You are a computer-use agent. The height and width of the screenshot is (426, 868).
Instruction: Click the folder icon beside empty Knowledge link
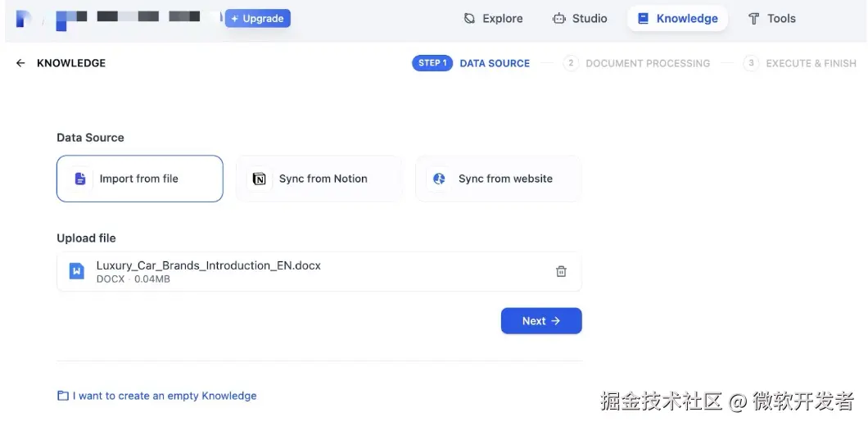click(x=62, y=396)
